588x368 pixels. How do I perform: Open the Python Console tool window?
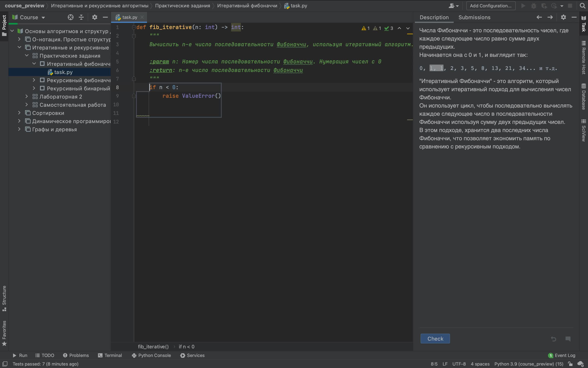[151, 355]
